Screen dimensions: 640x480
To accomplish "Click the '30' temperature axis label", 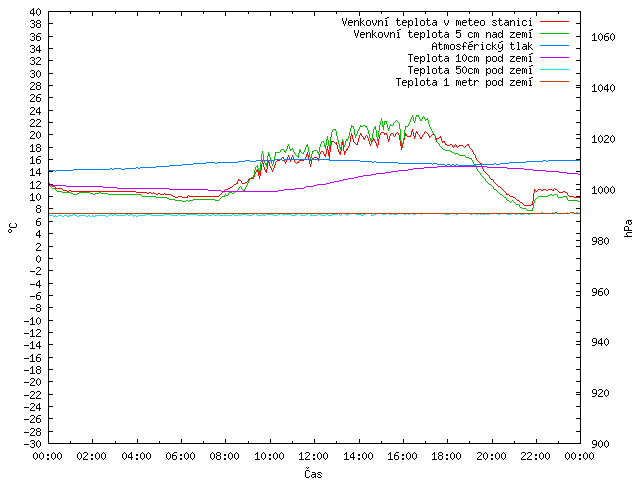I will pyautogui.click(x=36, y=74).
